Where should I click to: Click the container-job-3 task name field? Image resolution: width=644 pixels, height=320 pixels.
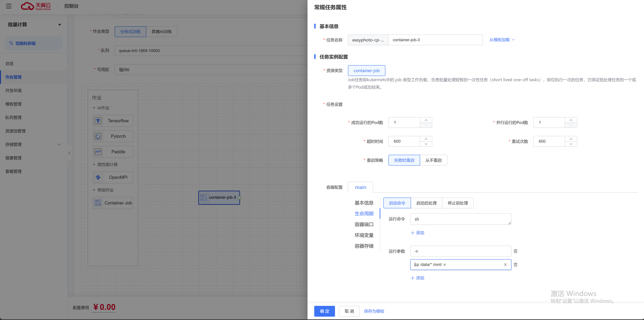tap(435, 40)
